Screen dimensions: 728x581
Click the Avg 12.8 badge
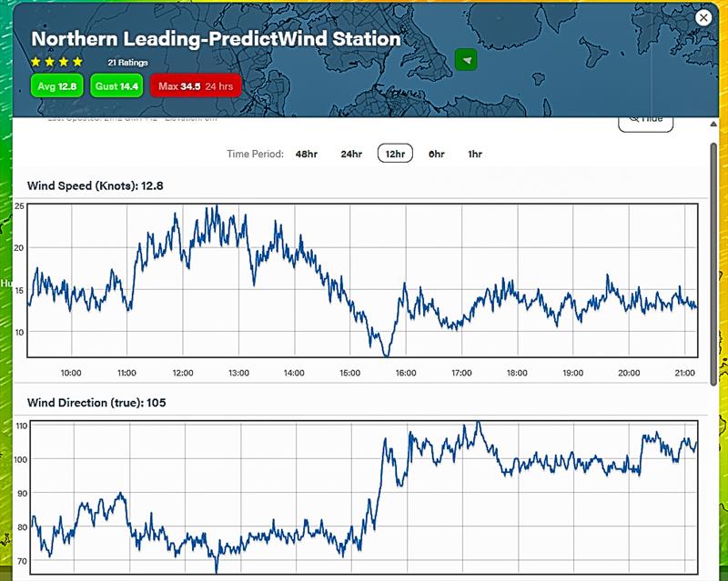57,85
